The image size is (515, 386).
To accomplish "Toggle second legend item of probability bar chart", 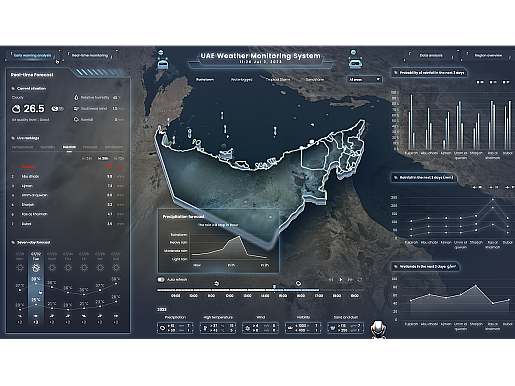I will [493, 82].
